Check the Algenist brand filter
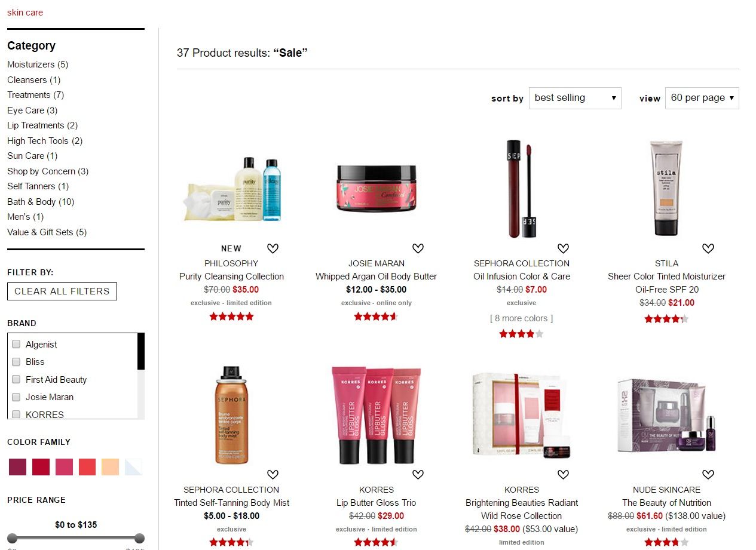The height and width of the screenshot is (550, 756). [x=16, y=344]
